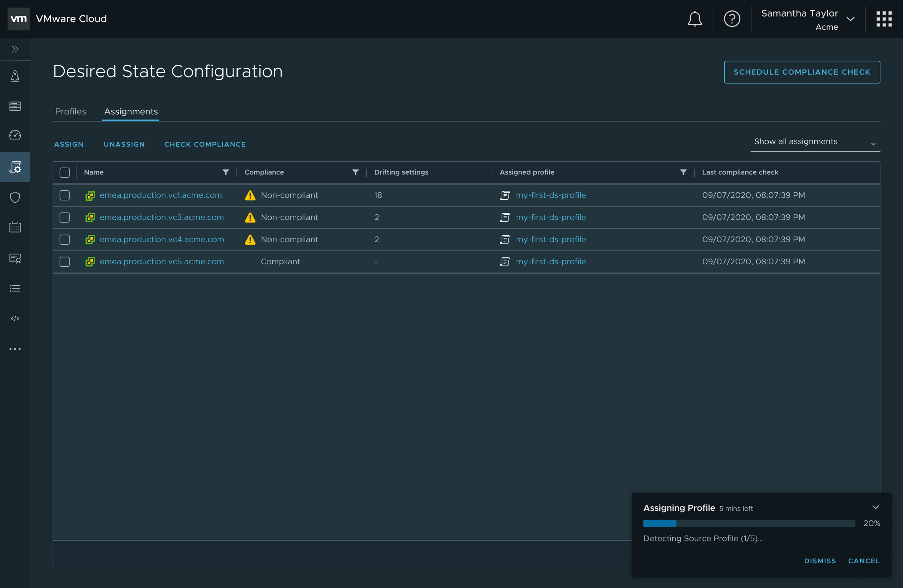Click the vCenter icon for emea.production.vc5
The image size is (903, 588).
click(x=90, y=261)
